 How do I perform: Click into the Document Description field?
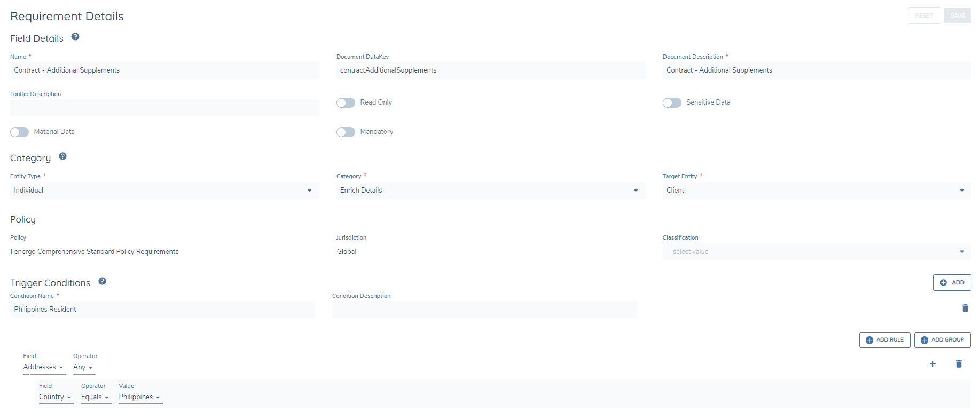[x=817, y=70]
